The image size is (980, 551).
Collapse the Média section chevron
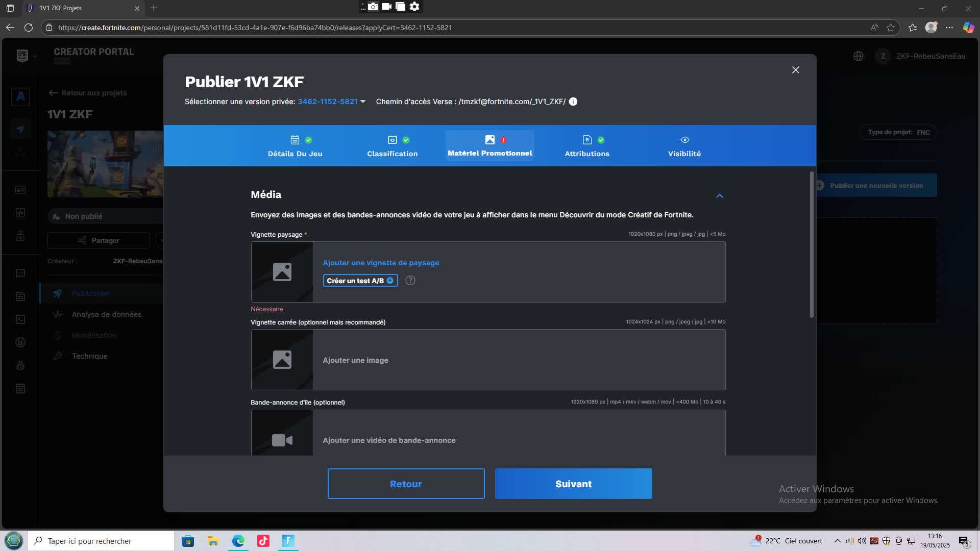[x=719, y=196]
